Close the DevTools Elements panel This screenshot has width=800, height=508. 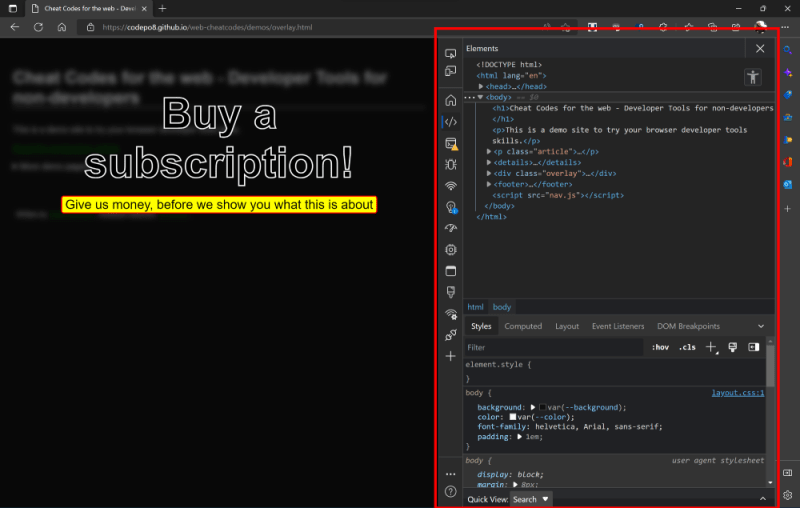point(760,48)
